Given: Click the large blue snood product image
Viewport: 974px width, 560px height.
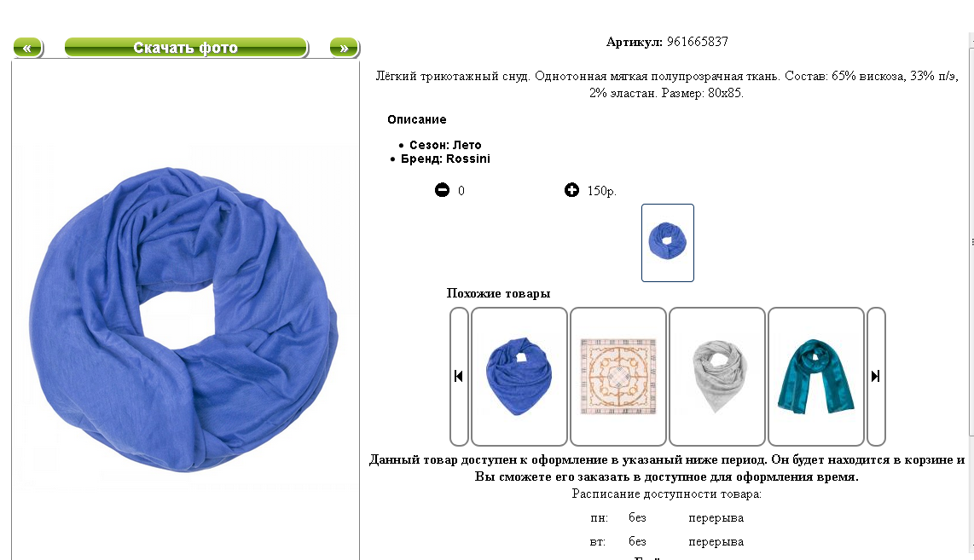Looking at the screenshot, I should point(184,319).
